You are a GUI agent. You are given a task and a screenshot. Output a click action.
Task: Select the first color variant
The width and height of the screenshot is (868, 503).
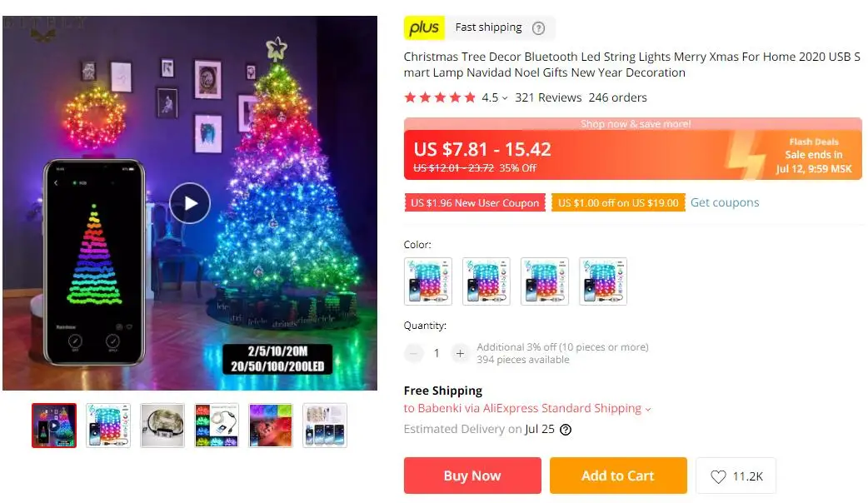coord(428,281)
